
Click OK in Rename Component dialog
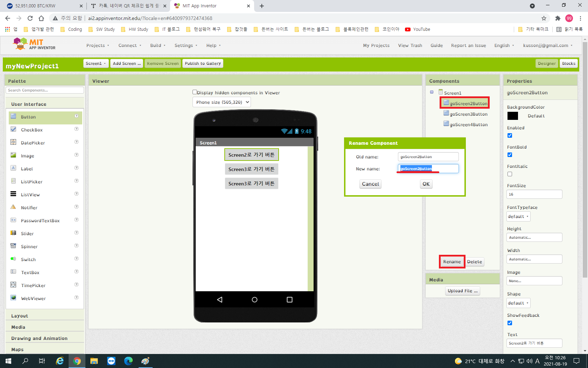pyautogui.click(x=426, y=184)
